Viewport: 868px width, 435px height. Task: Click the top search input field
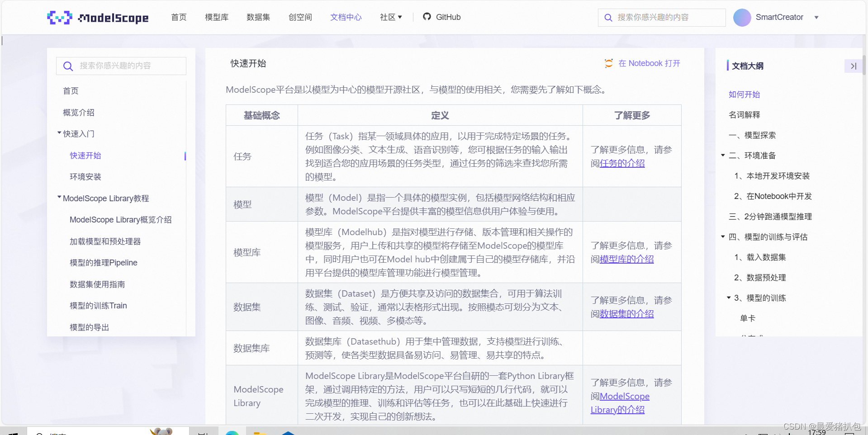[662, 18]
